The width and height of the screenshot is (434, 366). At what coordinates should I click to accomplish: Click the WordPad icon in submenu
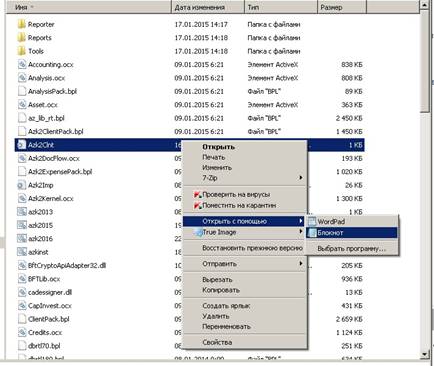pos(312,221)
